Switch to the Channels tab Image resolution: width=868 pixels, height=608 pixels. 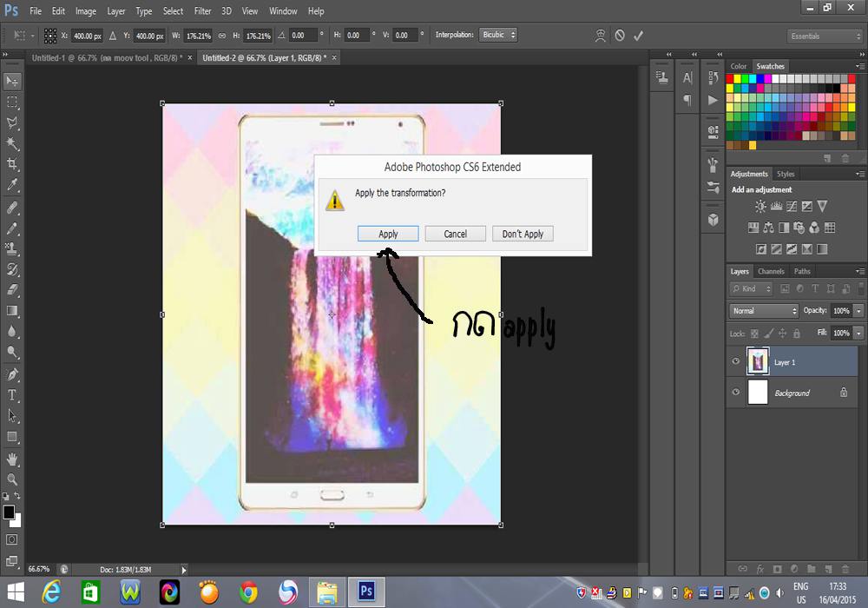(x=771, y=272)
